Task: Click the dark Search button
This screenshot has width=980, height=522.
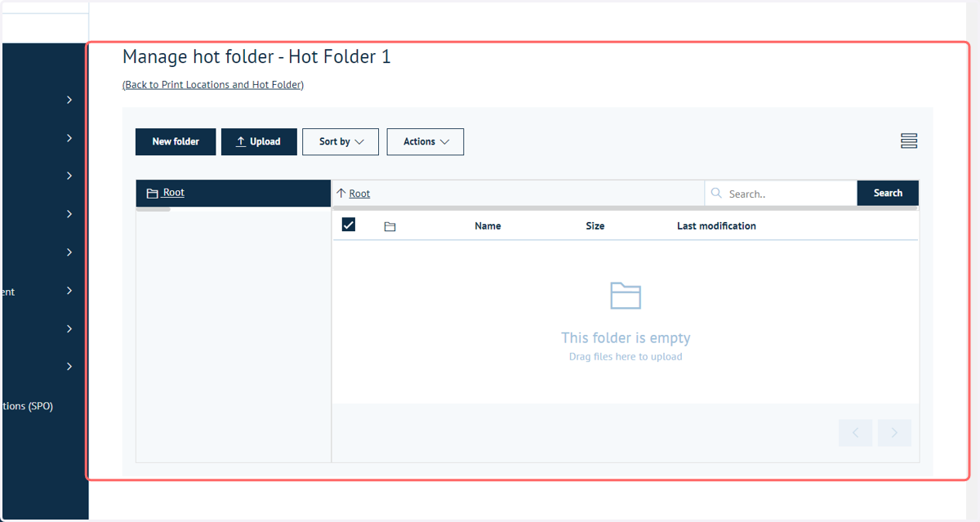Action: coord(888,194)
